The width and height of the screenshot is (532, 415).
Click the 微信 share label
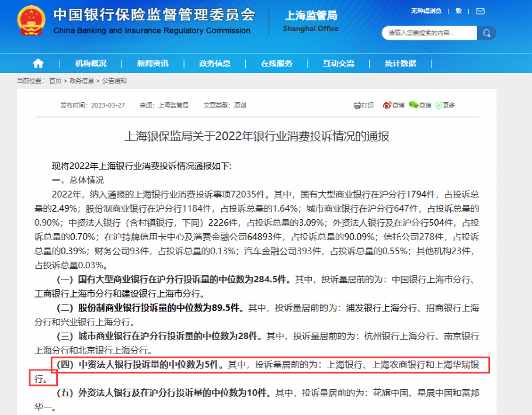(425, 105)
